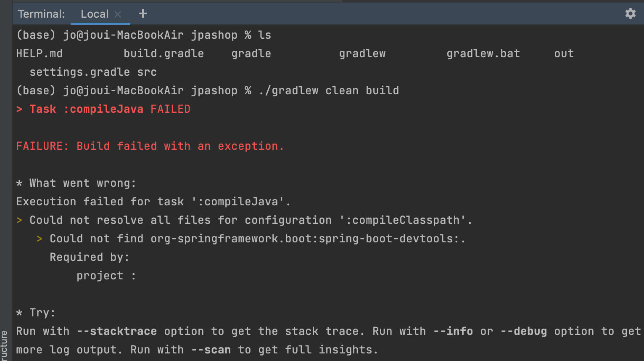This screenshot has height=361, width=644.
Task: Add a new terminal session with plus
Action: [143, 14]
